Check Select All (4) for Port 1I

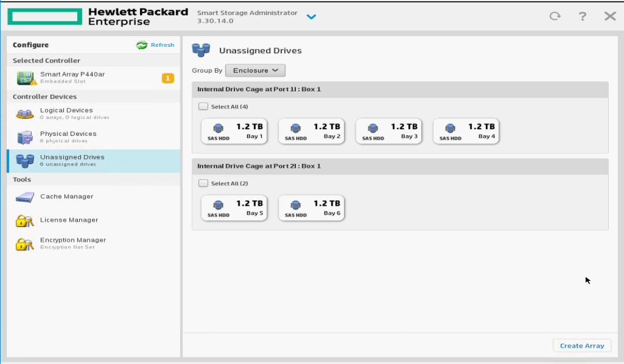point(203,106)
